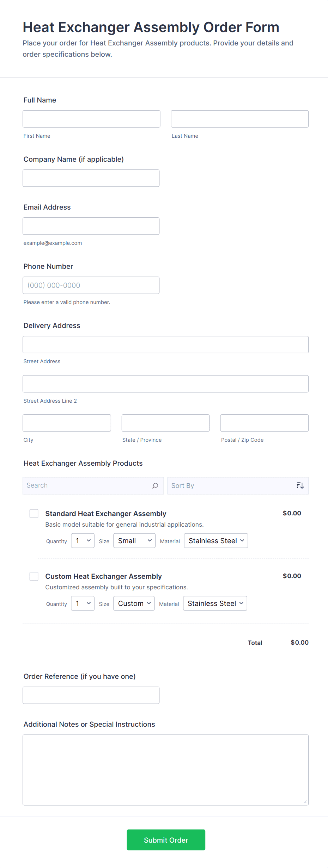Screen dimensions: 328x868
Task: Click the search magnifier icon in products
Action: 155,486
